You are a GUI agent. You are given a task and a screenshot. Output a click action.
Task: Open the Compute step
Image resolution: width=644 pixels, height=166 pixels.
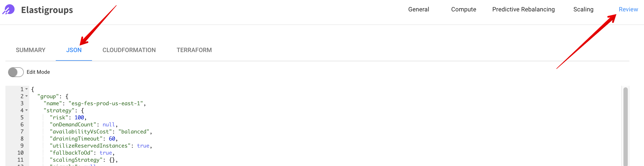click(464, 9)
